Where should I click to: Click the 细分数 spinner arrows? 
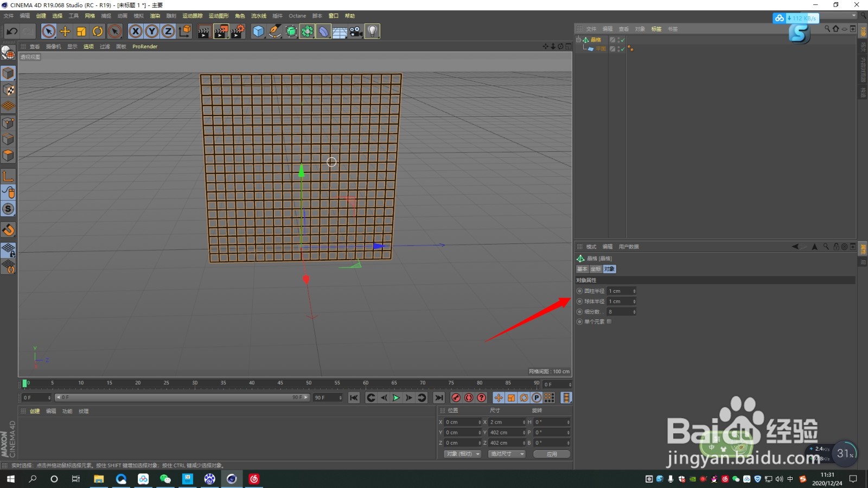tap(634, 312)
